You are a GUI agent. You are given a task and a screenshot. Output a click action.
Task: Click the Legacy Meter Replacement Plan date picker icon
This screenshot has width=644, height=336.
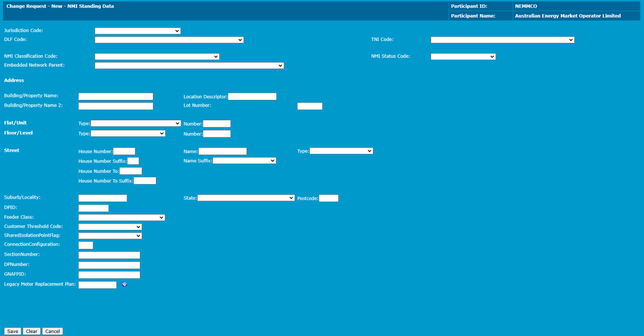point(124,284)
